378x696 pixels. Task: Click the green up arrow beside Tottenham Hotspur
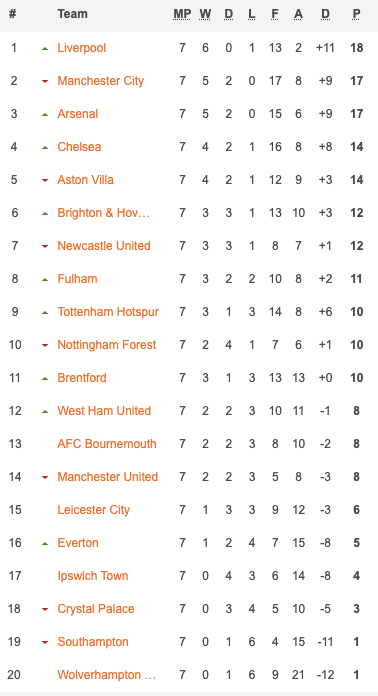coord(45,312)
